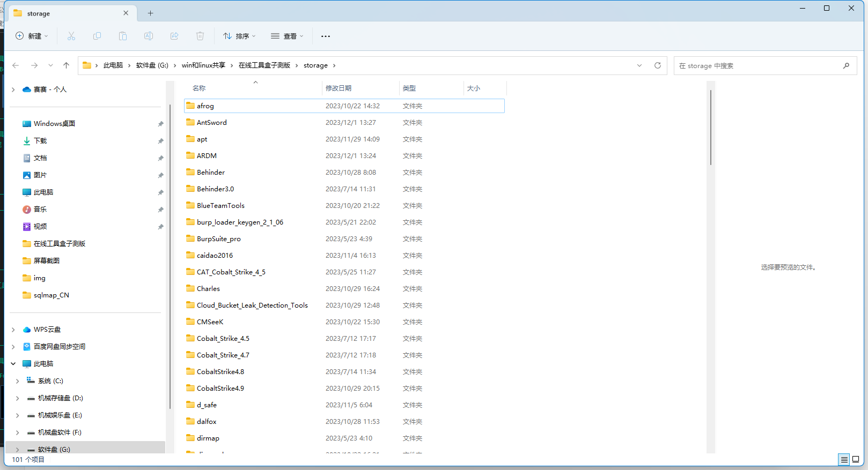Viewport: 868px width, 470px height.
Task: Select the burp_loader_keygen_2_1_06 folder
Action: [344, 222]
